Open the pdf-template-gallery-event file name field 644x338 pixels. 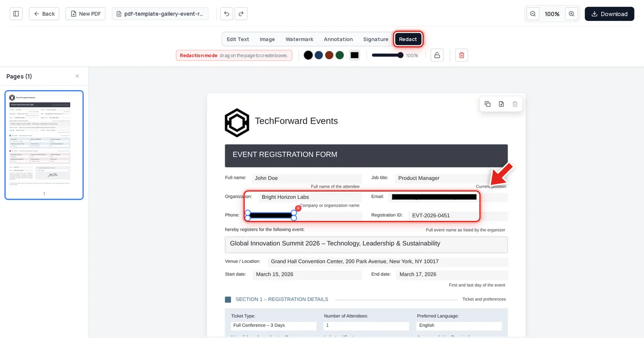point(160,14)
